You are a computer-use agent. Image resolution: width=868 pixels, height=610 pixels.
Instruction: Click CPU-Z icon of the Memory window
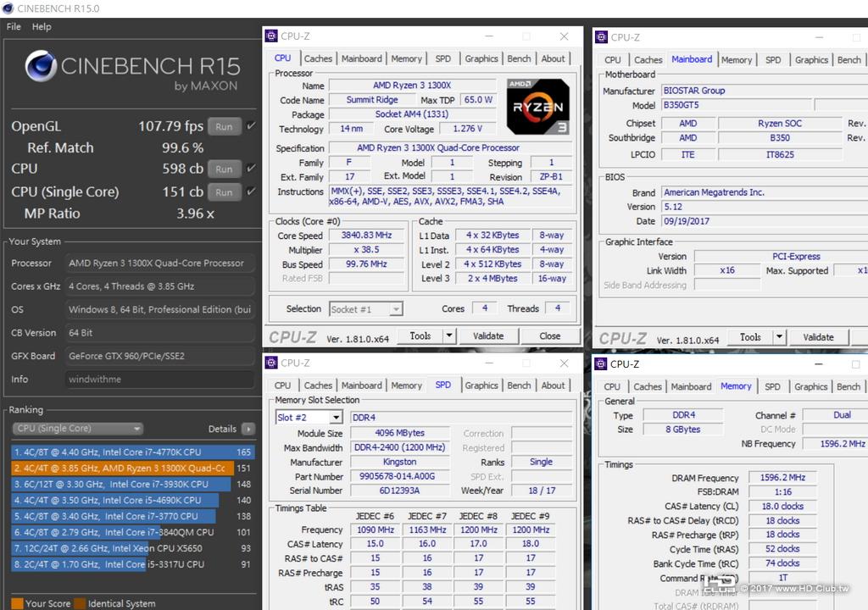601,363
